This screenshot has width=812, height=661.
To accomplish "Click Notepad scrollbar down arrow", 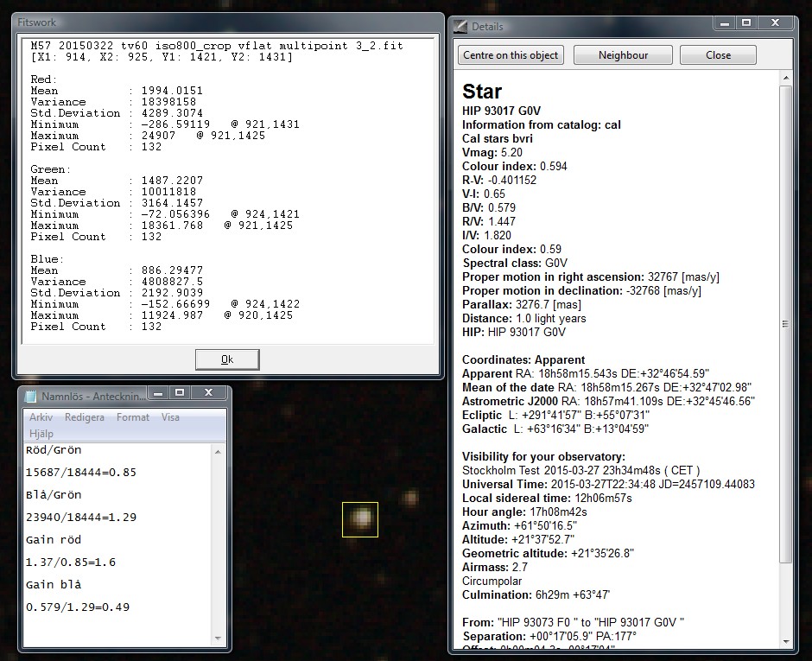I will click(x=218, y=639).
